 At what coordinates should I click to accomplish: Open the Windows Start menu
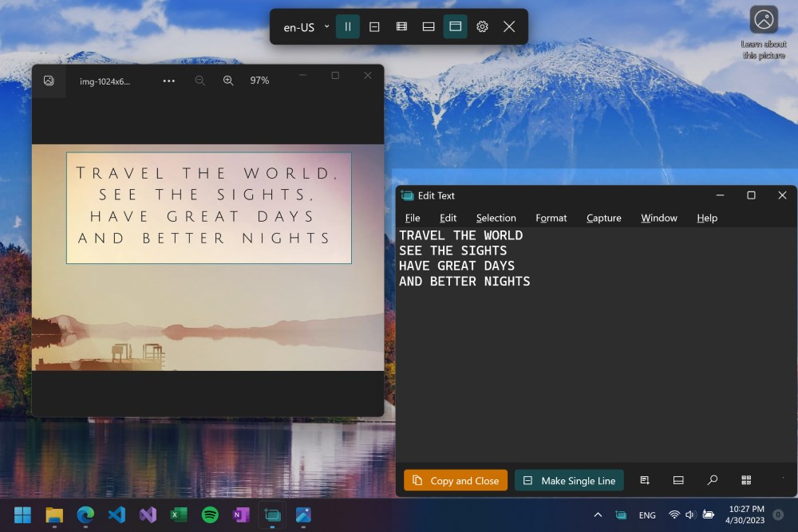pyautogui.click(x=23, y=515)
